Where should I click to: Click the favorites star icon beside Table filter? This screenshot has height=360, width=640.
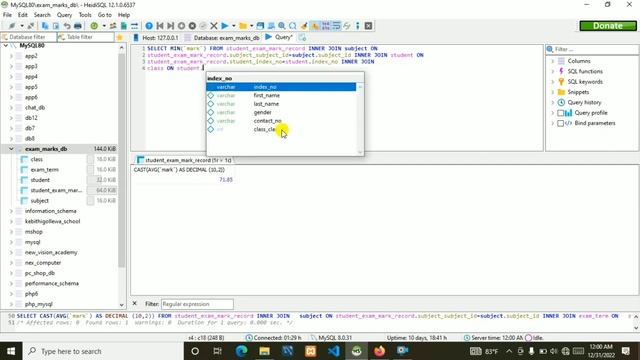(120, 37)
